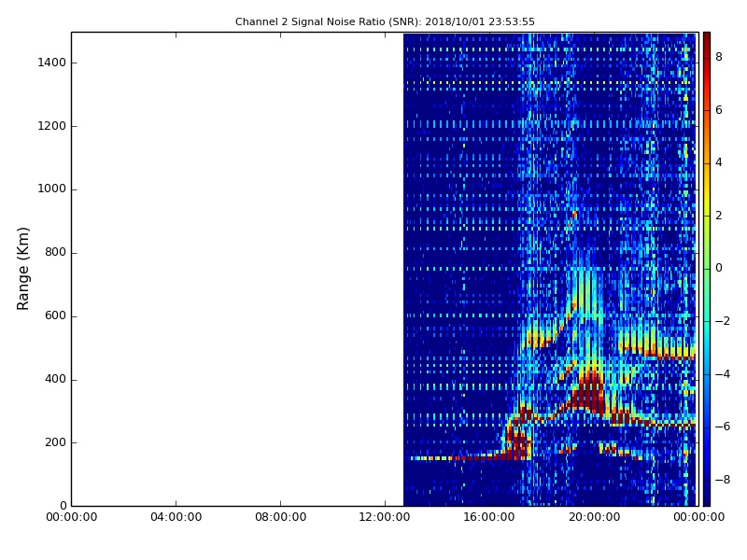
Task: Click the 600 range tick label
Action: 55,315
